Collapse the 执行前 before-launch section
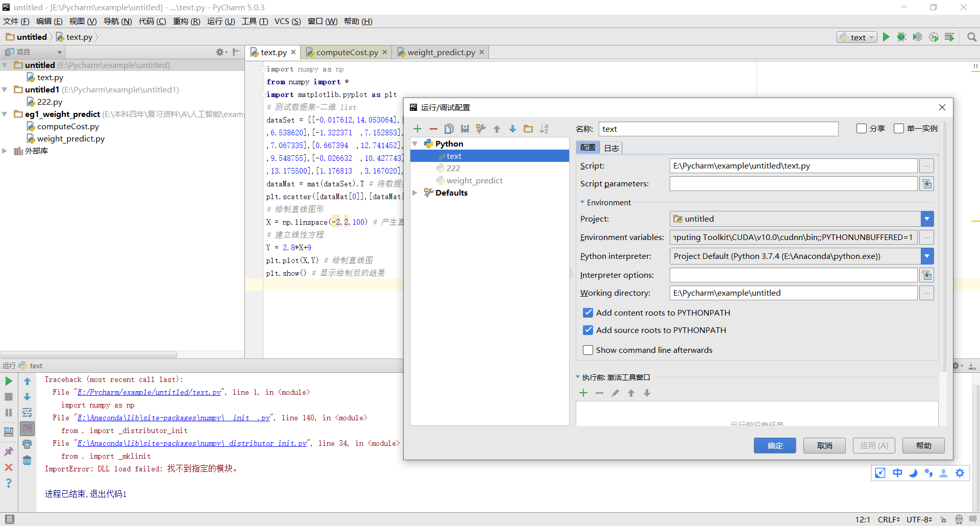980x526 pixels. [x=578, y=377]
